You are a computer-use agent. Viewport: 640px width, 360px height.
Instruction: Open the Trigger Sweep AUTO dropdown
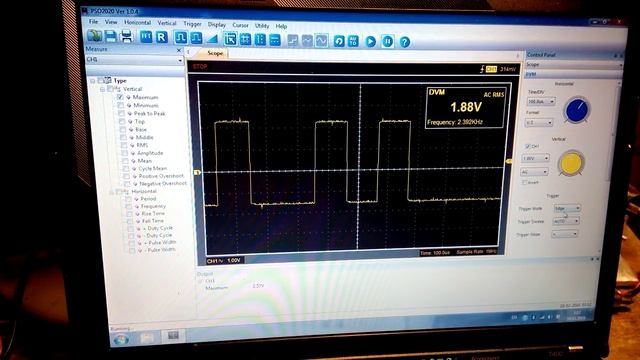tap(566, 221)
